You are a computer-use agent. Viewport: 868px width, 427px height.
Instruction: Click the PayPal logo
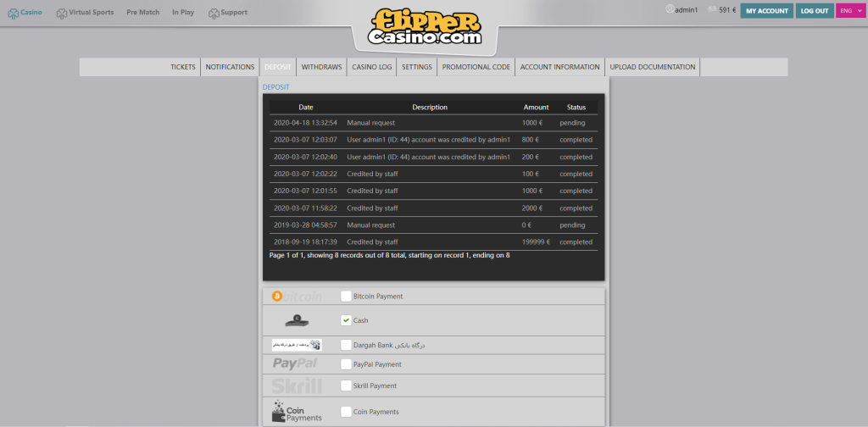pos(295,364)
